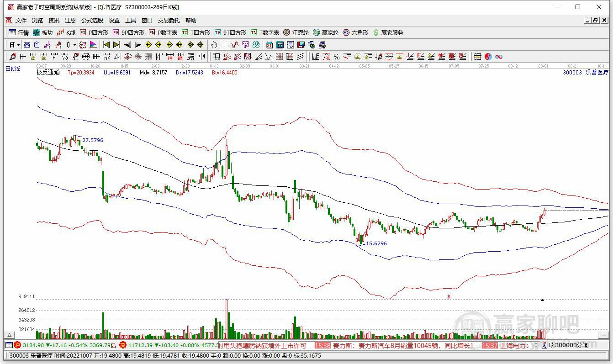
Task: Open 赢家轮 wheel tool
Action: pyautogui.click(x=326, y=32)
